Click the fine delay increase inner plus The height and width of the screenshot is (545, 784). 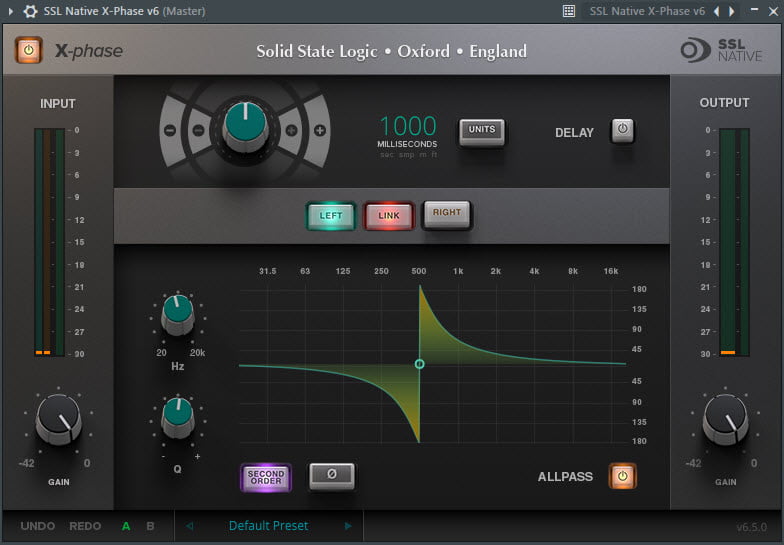point(292,131)
